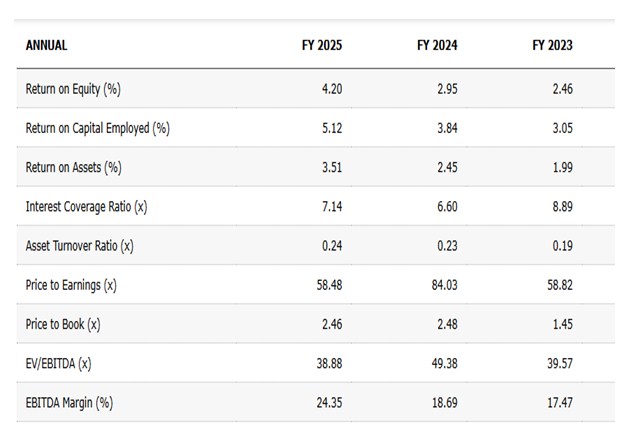The image size is (630, 441).
Task: Click FY 2024 EV/EBITDA value 49.38
Action: [444, 364]
